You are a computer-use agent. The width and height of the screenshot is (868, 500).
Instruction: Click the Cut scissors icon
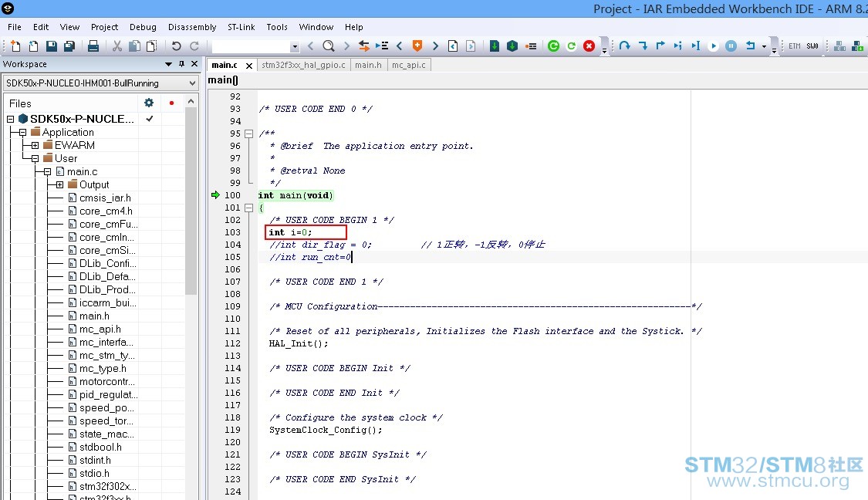tap(117, 46)
